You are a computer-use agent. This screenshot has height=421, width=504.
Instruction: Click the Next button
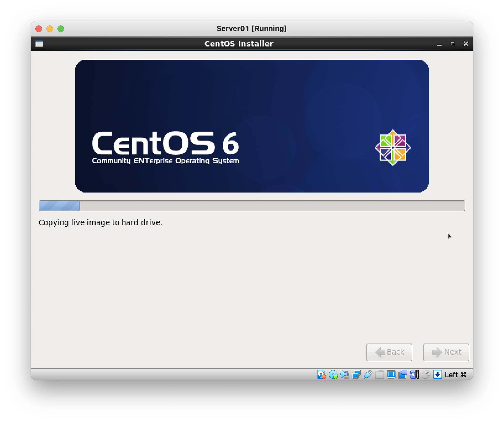coord(446,352)
